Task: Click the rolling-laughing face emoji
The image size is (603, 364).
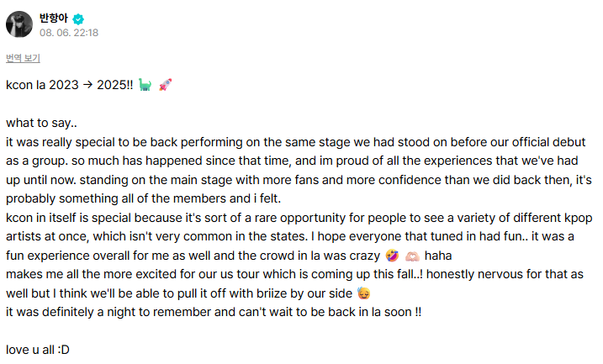Action: (x=393, y=256)
